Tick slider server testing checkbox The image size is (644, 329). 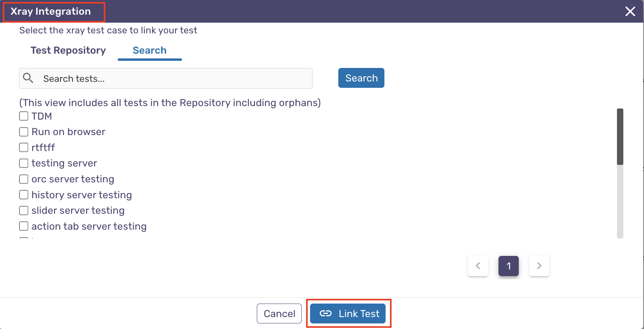(24, 211)
